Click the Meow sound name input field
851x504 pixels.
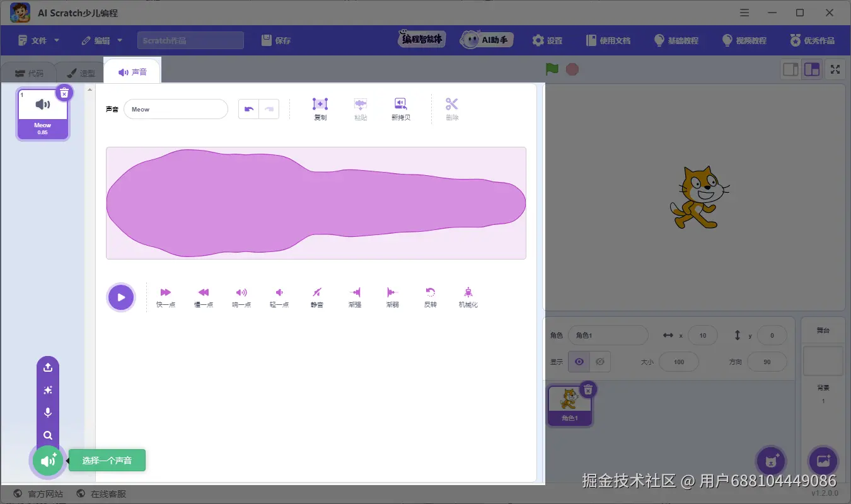click(176, 108)
